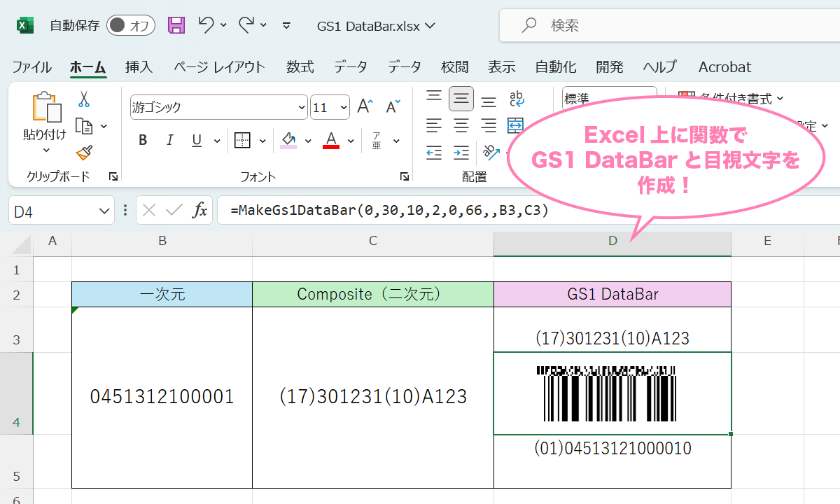Image resolution: width=840 pixels, height=504 pixels.
Task: Expand the Copy options arrow
Action: (x=104, y=127)
